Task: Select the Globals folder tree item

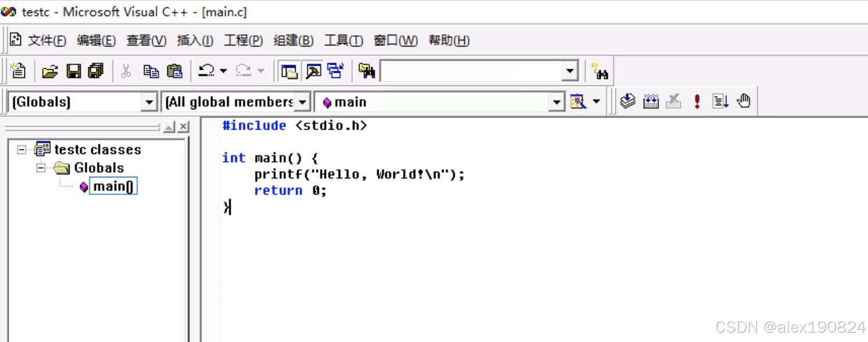Action: coord(99,168)
